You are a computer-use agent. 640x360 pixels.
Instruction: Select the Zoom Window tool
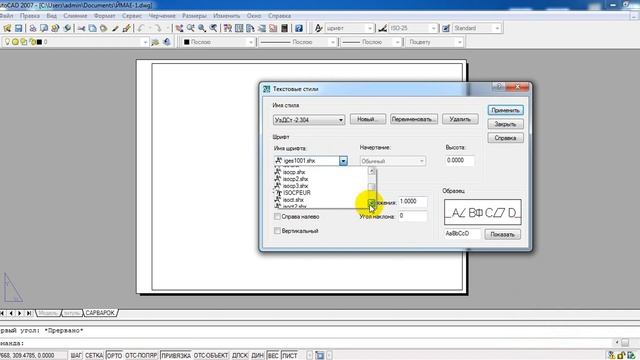click(x=202, y=28)
